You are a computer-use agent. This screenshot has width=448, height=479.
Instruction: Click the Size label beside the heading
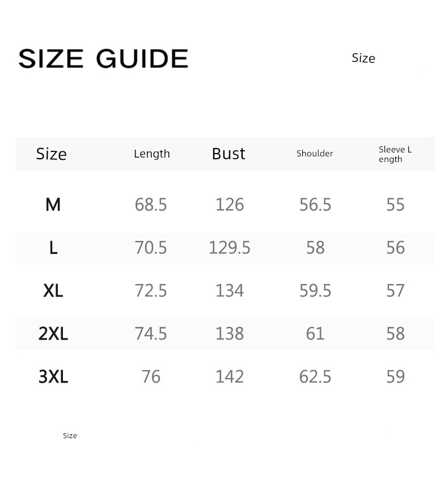[364, 58]
